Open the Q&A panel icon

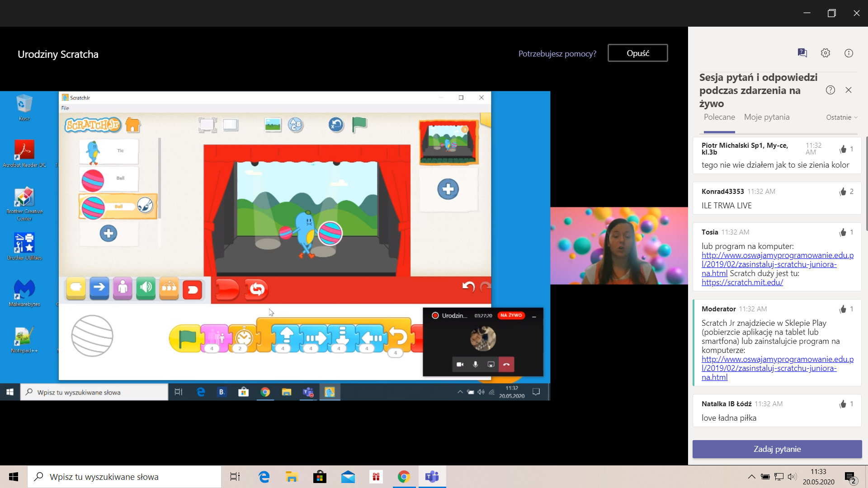pos(802,53)
